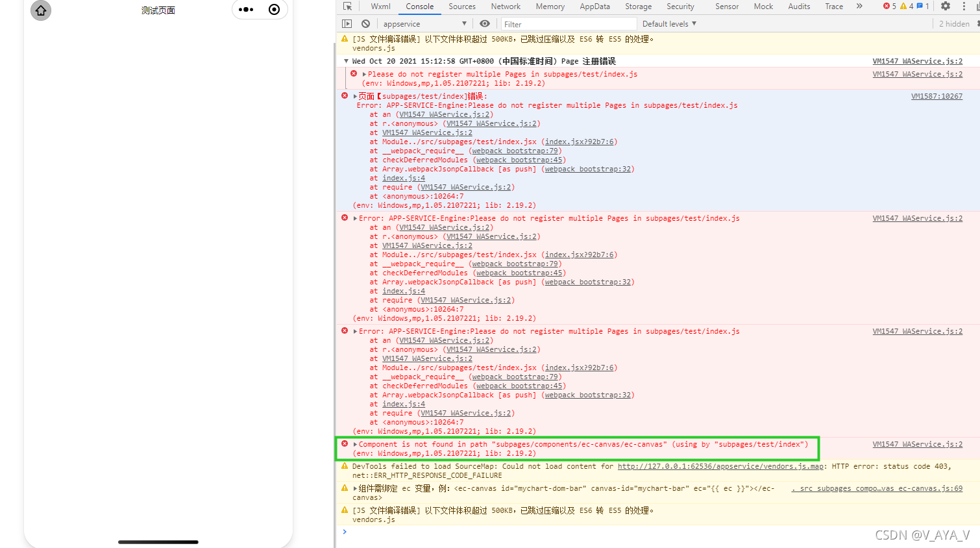Open the appservice context dropdown
Screen dimensions: 980x548
424,24
